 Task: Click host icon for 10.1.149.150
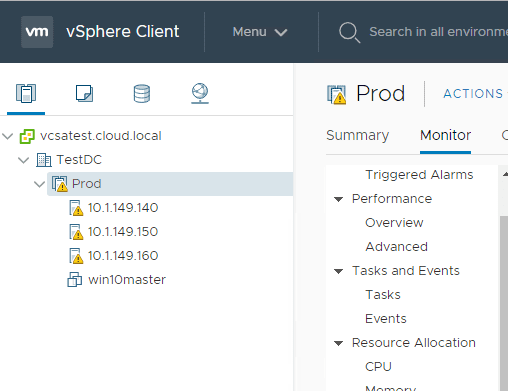coord(76,232)
